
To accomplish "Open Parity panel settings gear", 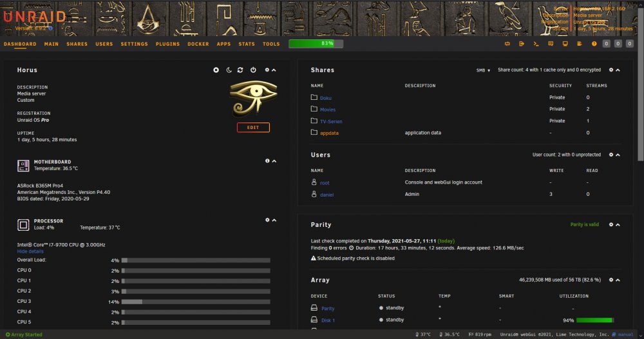I will pyautogui.click(x=611, y=225).
